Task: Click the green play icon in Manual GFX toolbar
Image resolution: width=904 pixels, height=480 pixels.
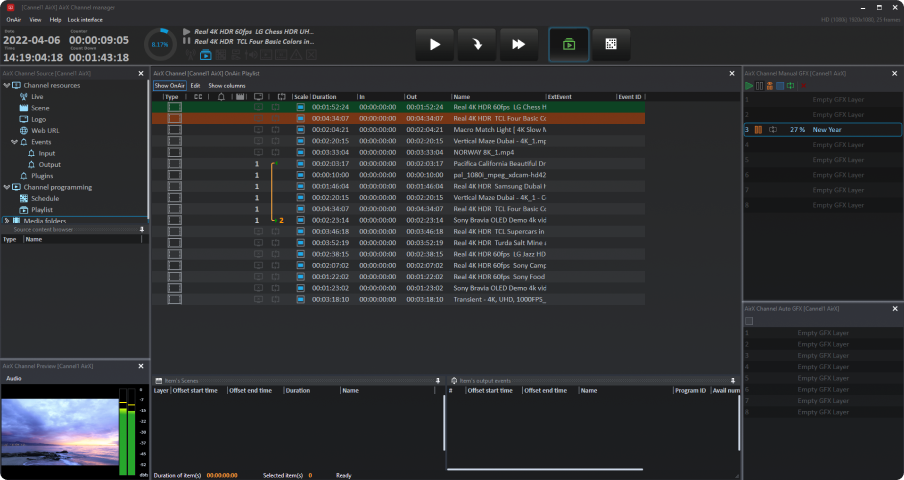Action: pyautogui.click(x=748, y=86)
